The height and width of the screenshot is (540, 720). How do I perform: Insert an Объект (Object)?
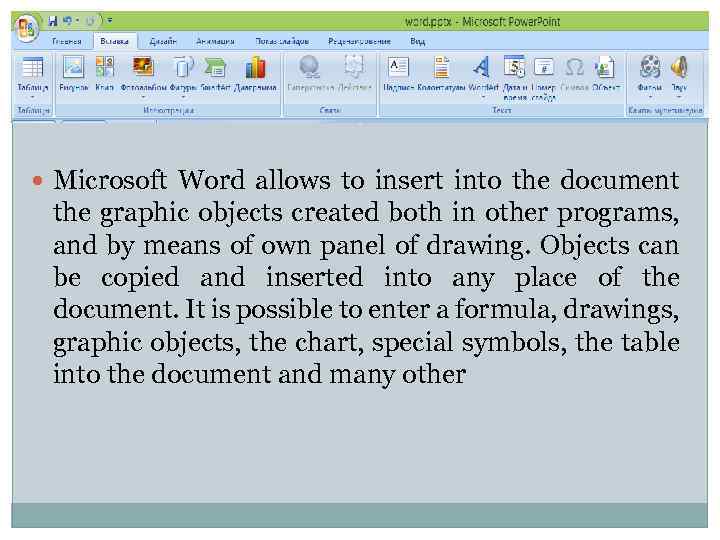(x=606, y=73)
